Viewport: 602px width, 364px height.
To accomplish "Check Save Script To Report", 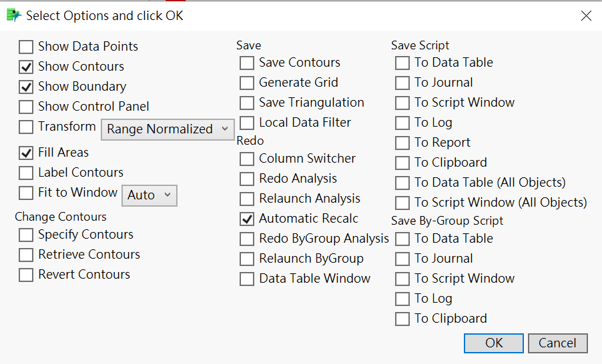I will point(402,143).
